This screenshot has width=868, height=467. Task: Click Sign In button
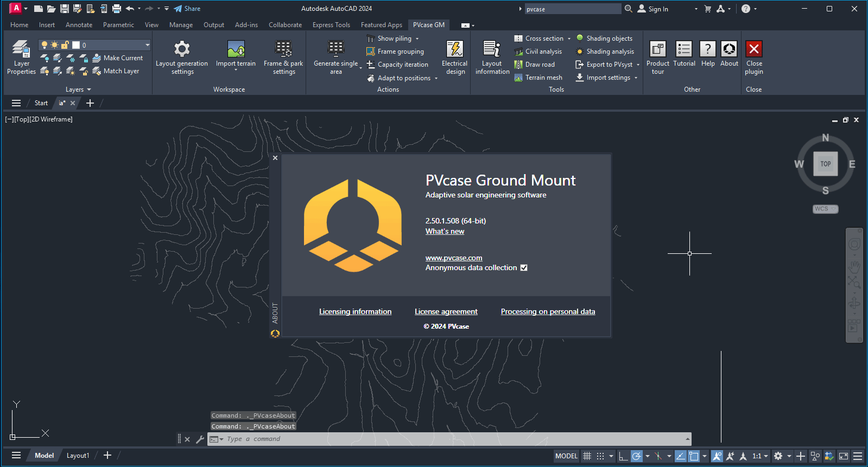click(652, 9)
